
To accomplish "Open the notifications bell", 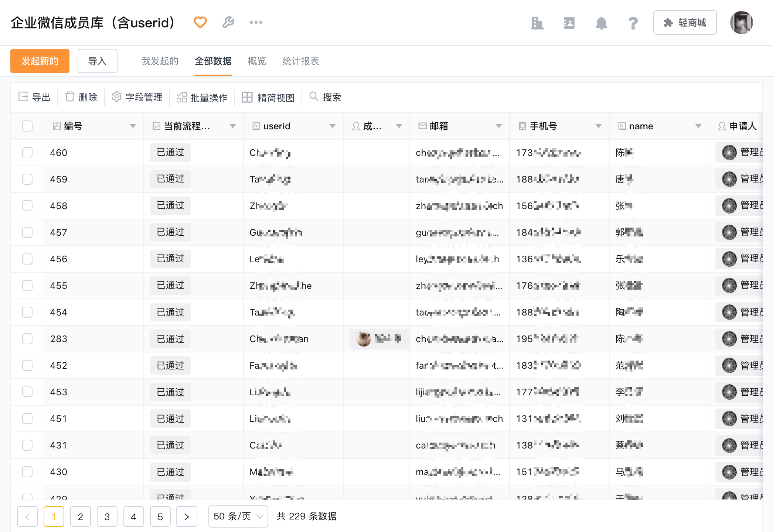I will pyautogui.click(x=601, y=23).
